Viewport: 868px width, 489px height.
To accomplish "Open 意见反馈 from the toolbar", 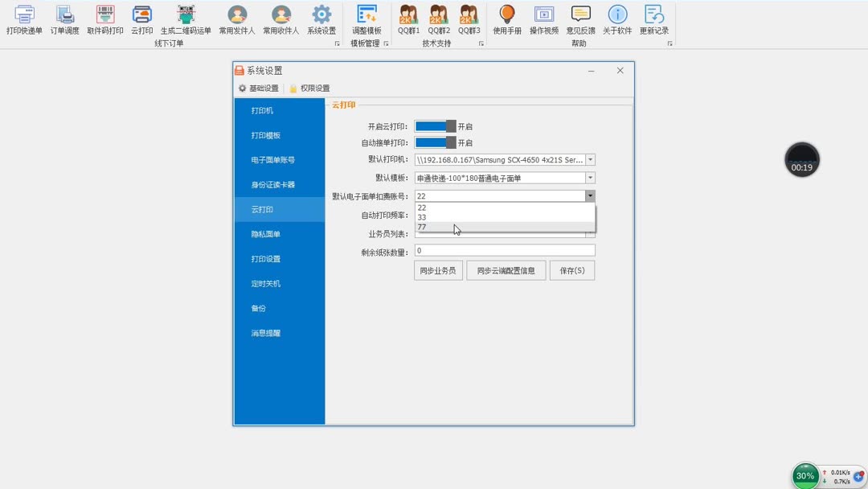I will (579, 20).
